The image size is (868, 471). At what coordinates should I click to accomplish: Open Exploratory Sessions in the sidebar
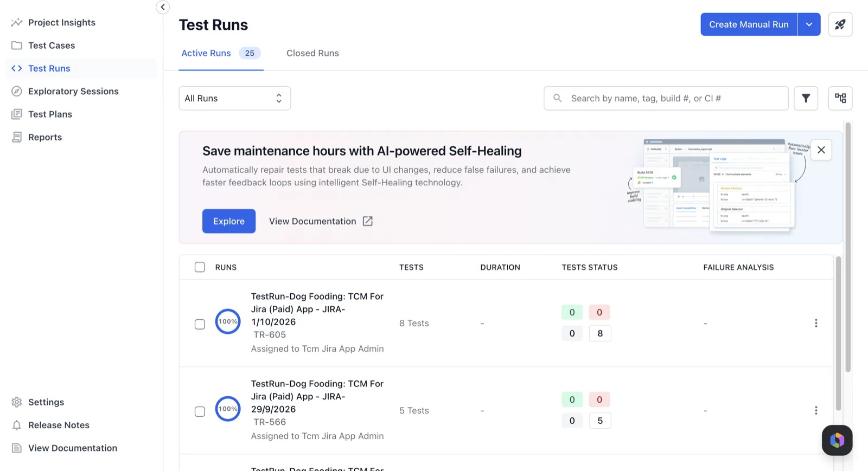[65, 91]
